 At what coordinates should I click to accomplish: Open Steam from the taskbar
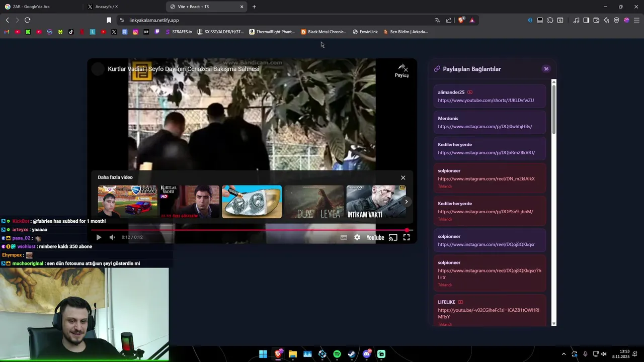352,354
